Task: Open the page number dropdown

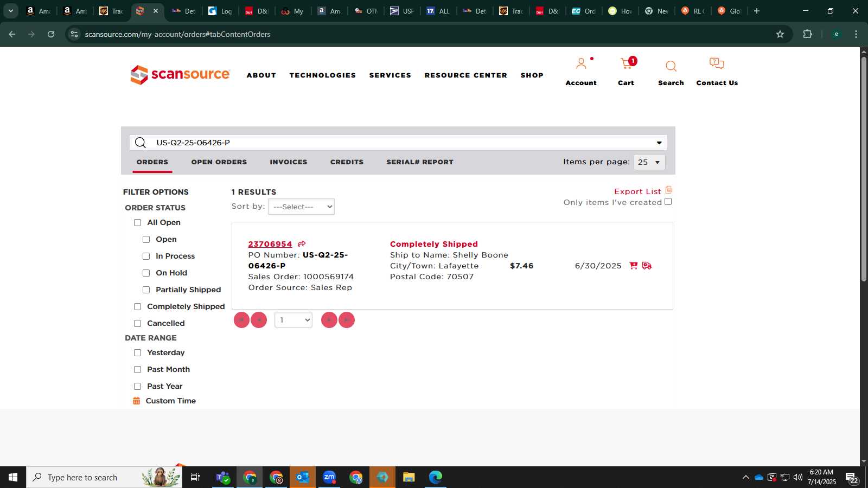Action: [x=293, y=320]
